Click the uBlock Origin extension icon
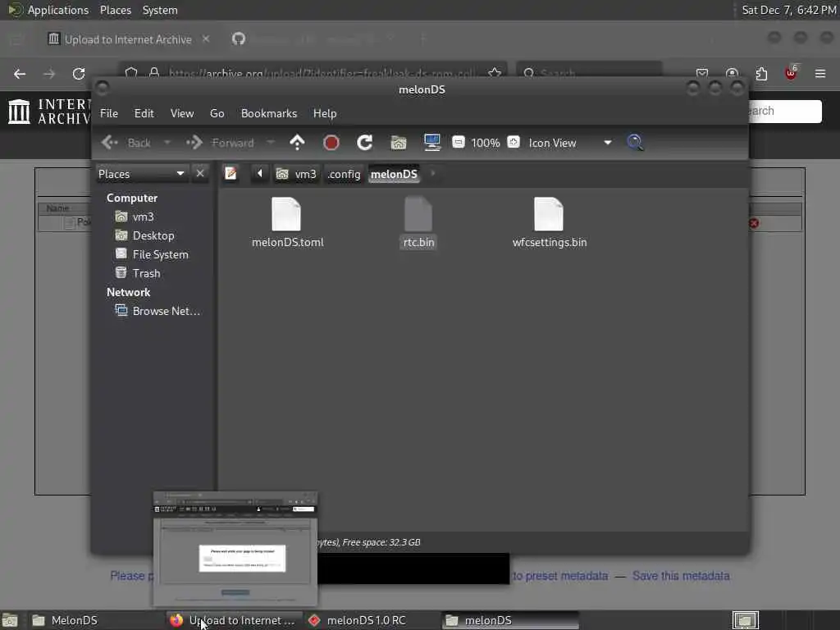Viewport: 840px width, 630px height. point(791,73)
